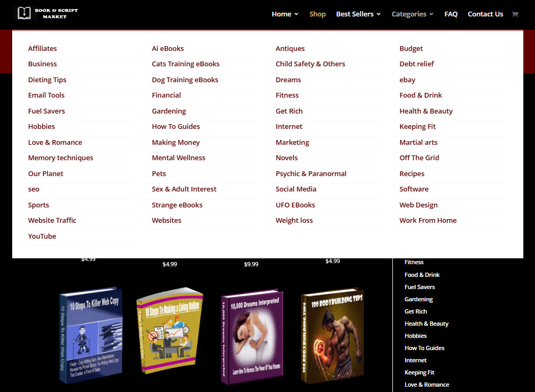This screenshot has height=392, width=535.
Task: Select Affiliates category in mega menu
Action: 42,48
